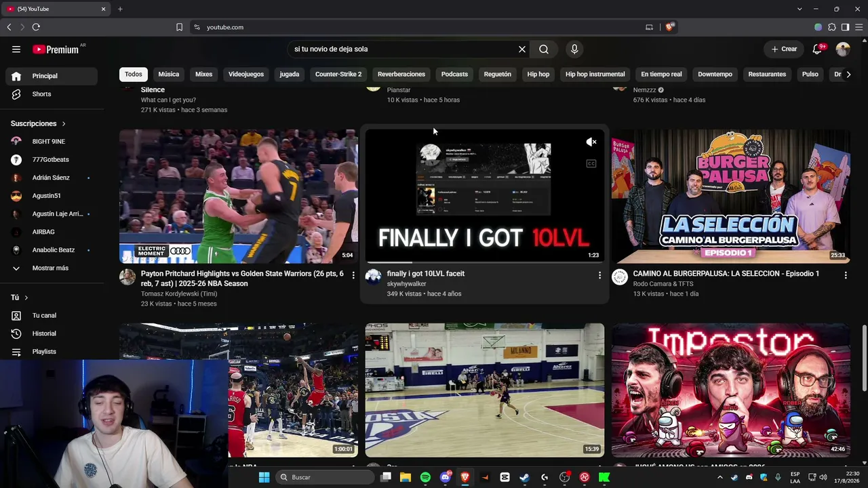868x488 pixels.
Task: Open the skywhywalker channel link
Action: pos(407,284)
